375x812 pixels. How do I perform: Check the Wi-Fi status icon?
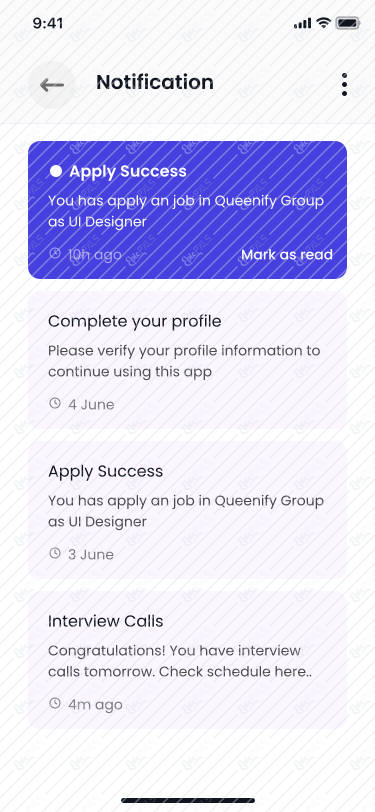click(324, 23)
